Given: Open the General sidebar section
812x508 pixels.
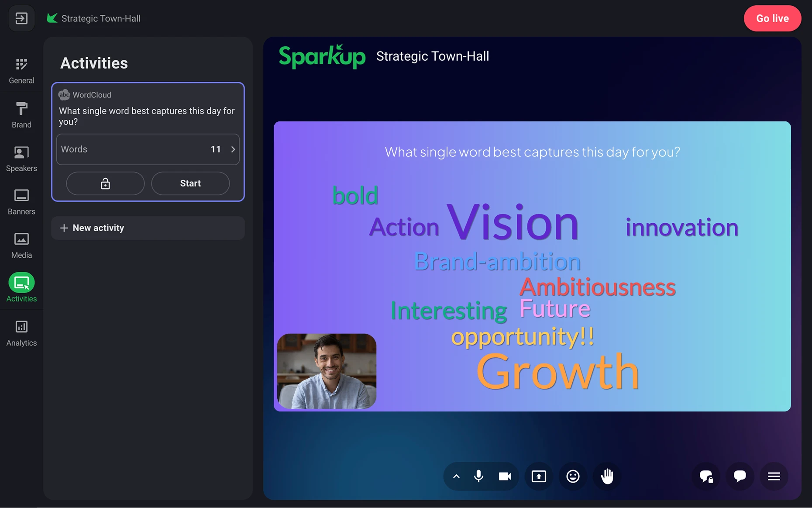Looking at the screenshot, I should click(x=21, y=70).
